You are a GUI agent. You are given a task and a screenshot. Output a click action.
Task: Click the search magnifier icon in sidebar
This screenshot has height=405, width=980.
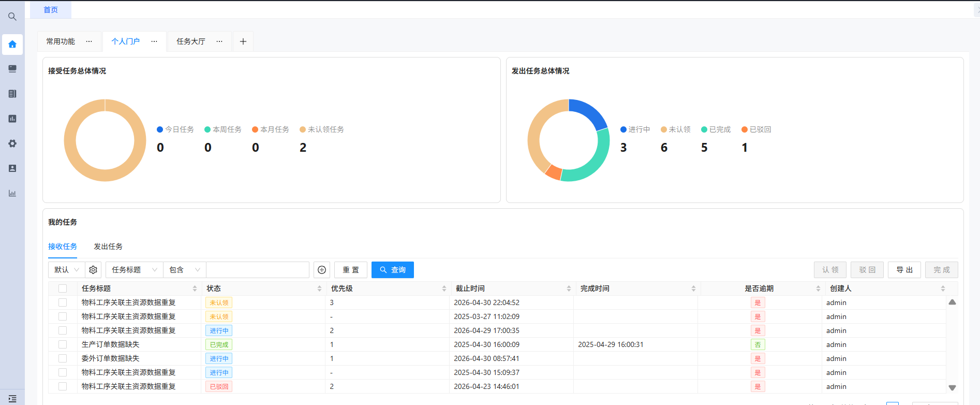tap(12, 17)
